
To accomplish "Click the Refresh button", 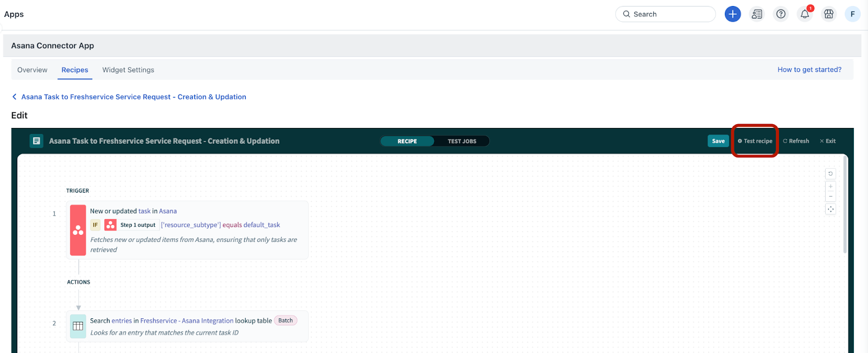I will tap(796, 141).
